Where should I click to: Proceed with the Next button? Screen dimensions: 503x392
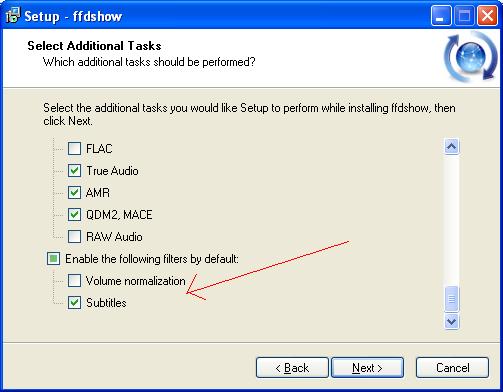(367, 368)
